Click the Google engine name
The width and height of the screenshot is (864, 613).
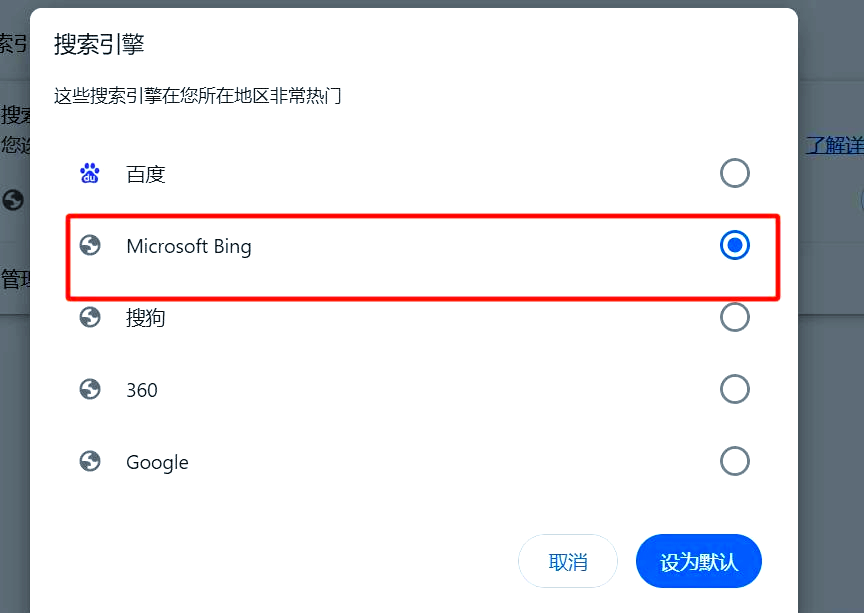click(157, 463)
